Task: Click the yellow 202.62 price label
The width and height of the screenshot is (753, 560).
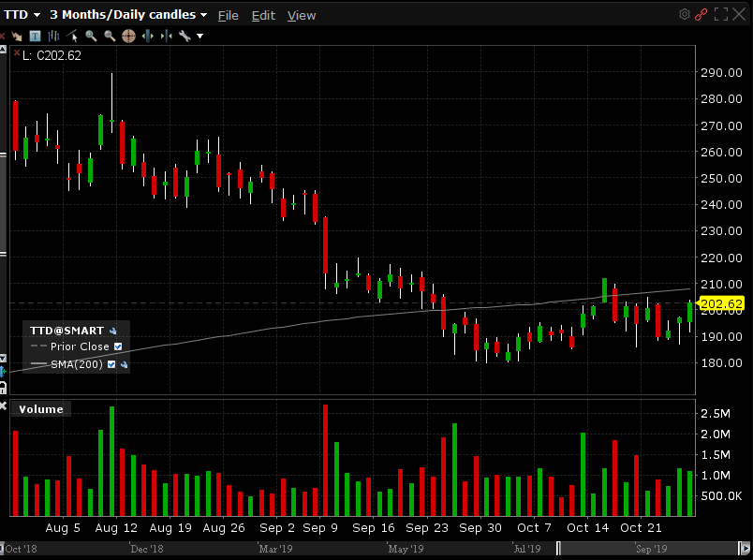Action: coord(721,303)
